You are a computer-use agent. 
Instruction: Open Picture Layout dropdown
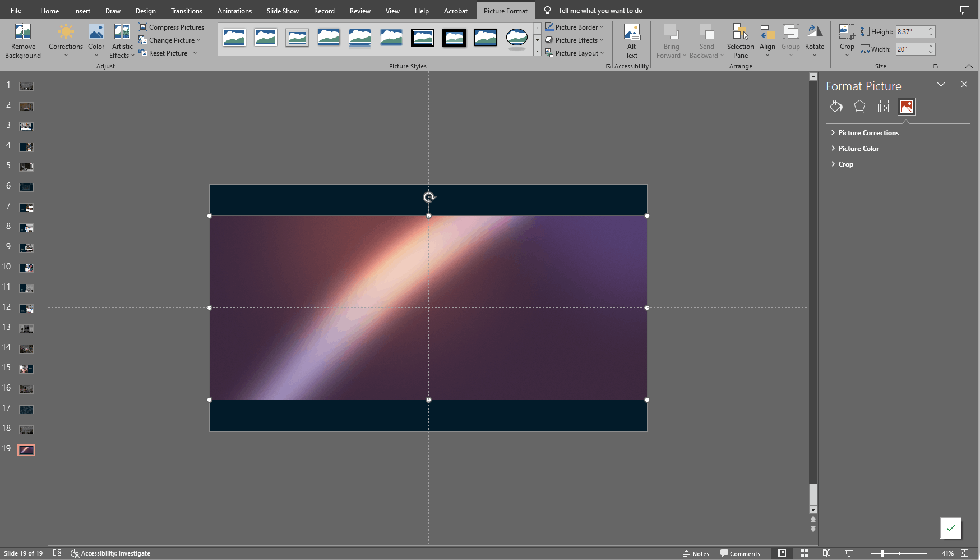[574, 53]
